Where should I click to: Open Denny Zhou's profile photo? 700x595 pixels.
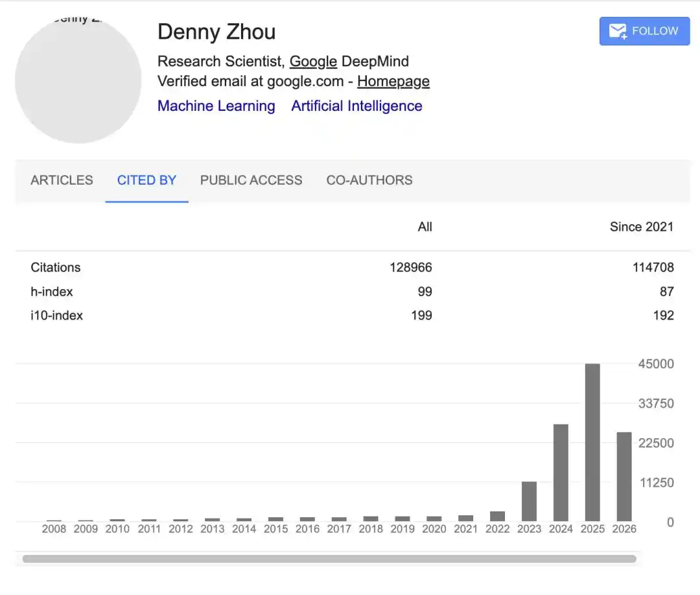[x=78, y=80]
